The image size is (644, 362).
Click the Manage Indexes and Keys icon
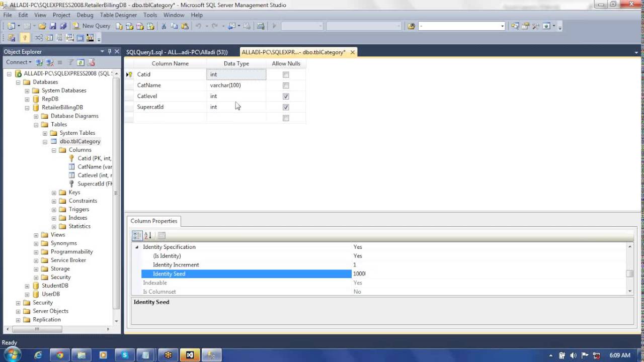49,38
